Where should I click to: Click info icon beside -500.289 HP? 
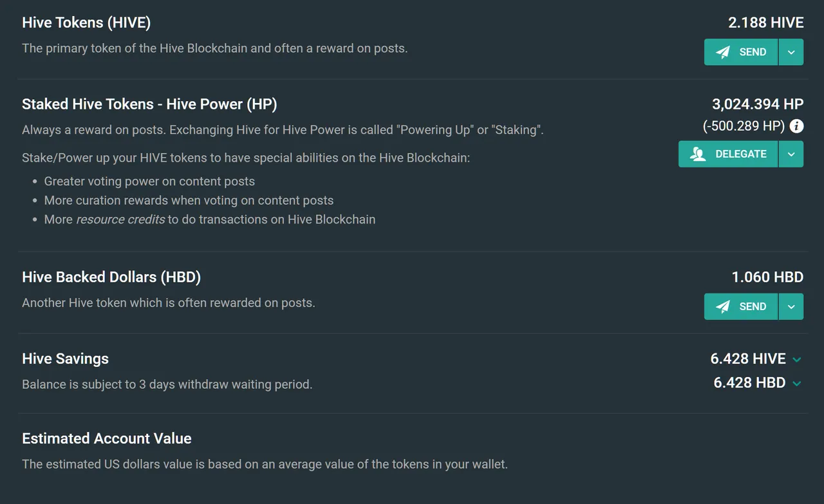[796, 126]
